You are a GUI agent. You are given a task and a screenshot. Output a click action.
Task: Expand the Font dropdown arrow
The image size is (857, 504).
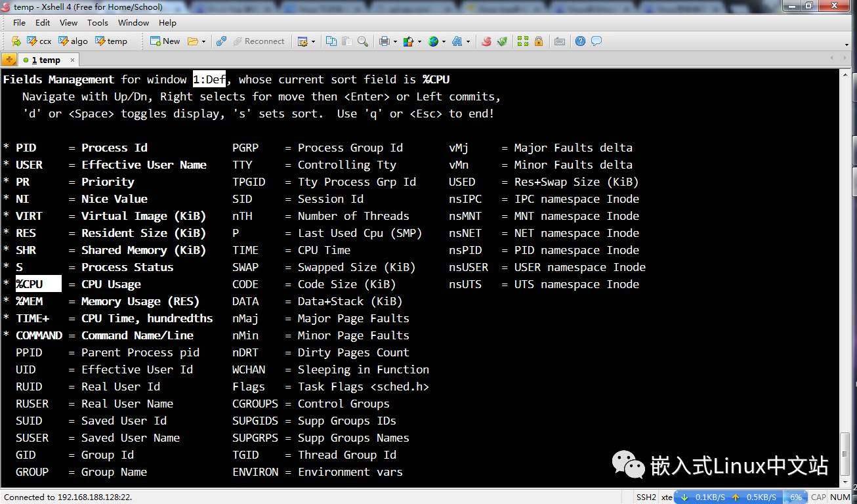[x=468, y=41]
